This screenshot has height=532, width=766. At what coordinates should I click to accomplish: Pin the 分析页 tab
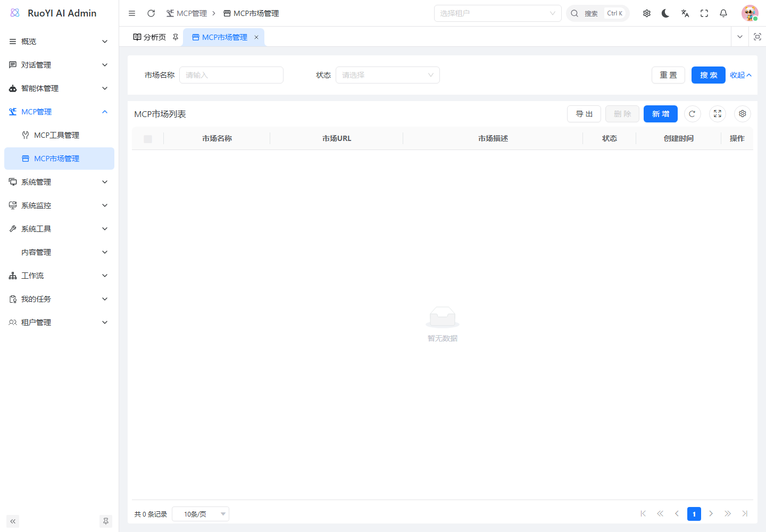pyautogui.click(x=176, y=37)
